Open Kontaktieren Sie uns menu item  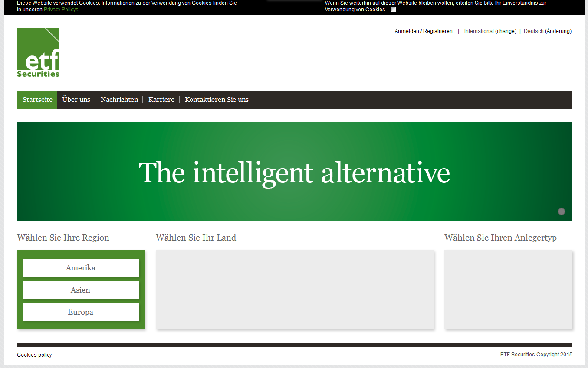[x=217, y=100]
